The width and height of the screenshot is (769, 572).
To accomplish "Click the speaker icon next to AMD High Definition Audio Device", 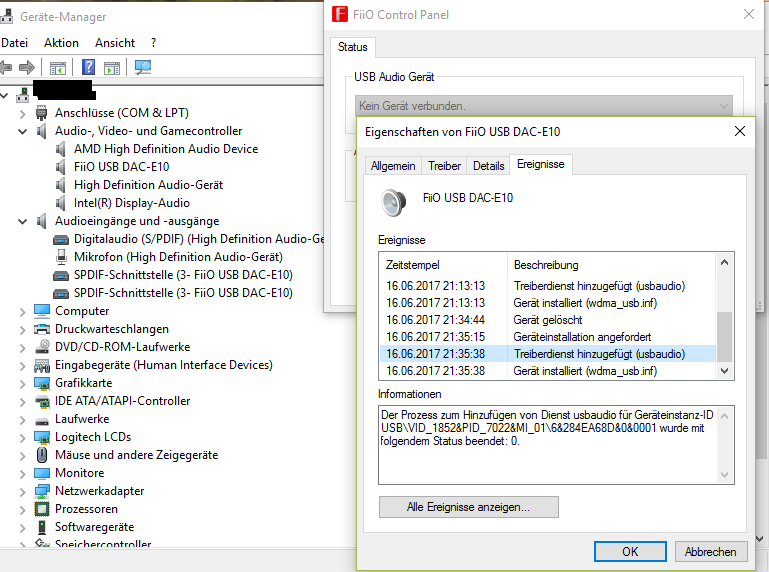I will pos(60,149).
